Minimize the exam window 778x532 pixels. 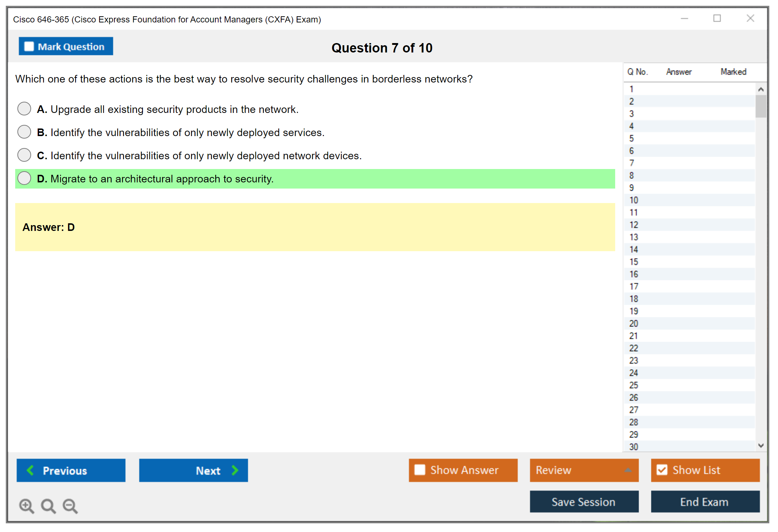[684, 18]
